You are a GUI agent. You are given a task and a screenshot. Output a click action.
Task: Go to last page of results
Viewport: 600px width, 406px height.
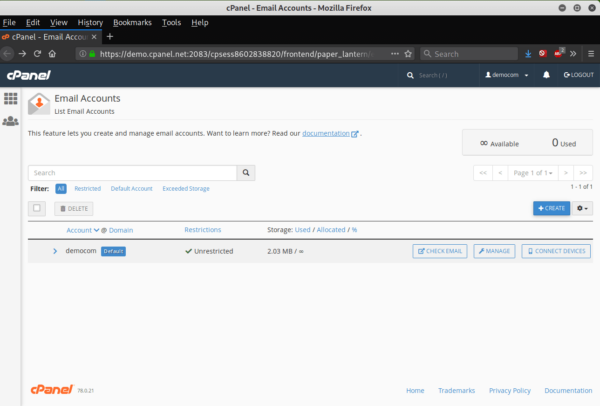[583, 173]
